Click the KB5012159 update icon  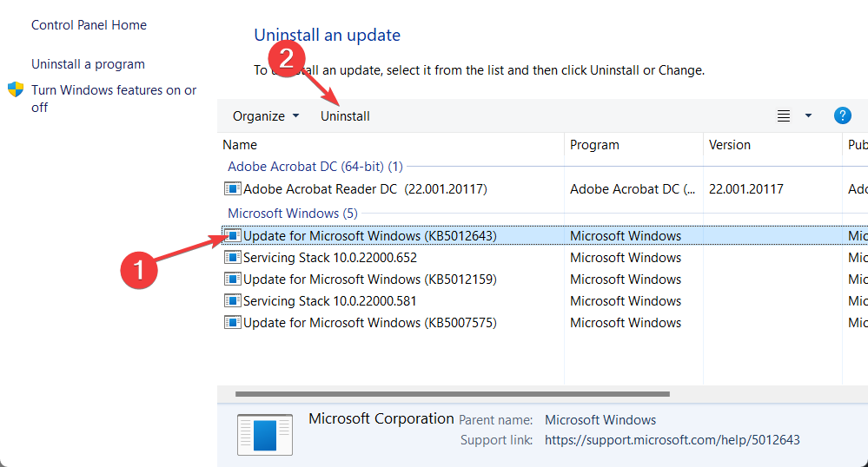tap(232, 280)
